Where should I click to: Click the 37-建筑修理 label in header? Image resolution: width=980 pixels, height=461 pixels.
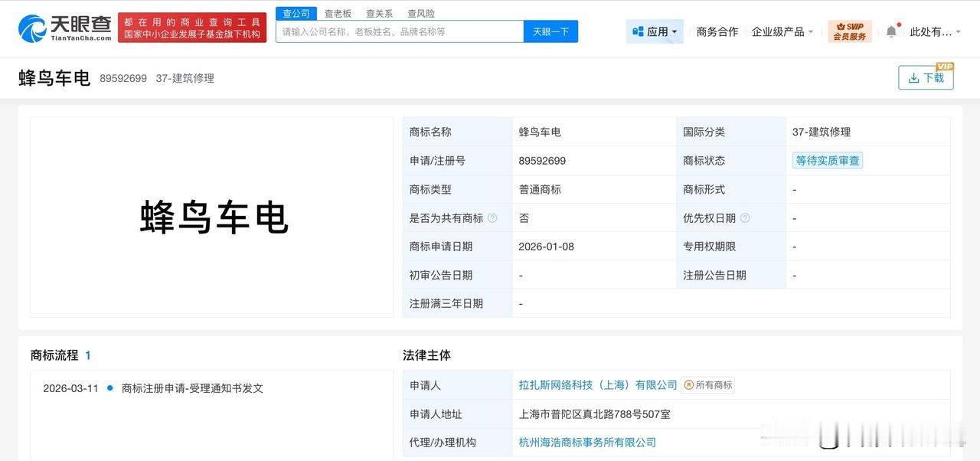pos(185,78)
